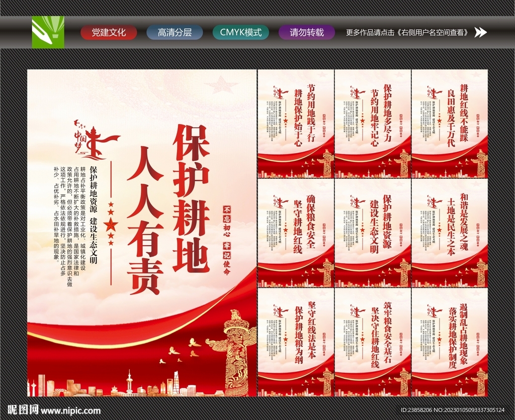The width and height of the screenshot is (515, 420).
Task: Open the 确保粮食安全 poster thumbnail
Action: pyautogui.click(x=296, y=233)
